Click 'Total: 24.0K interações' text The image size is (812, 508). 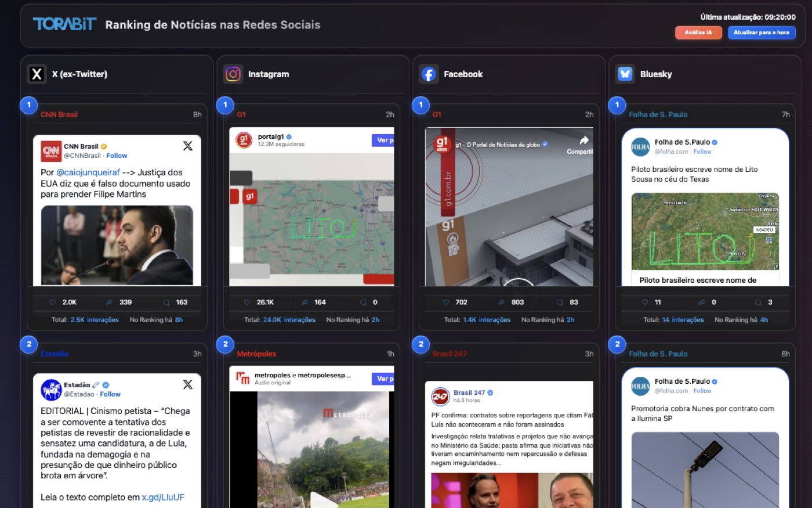(x=280, y=320)
